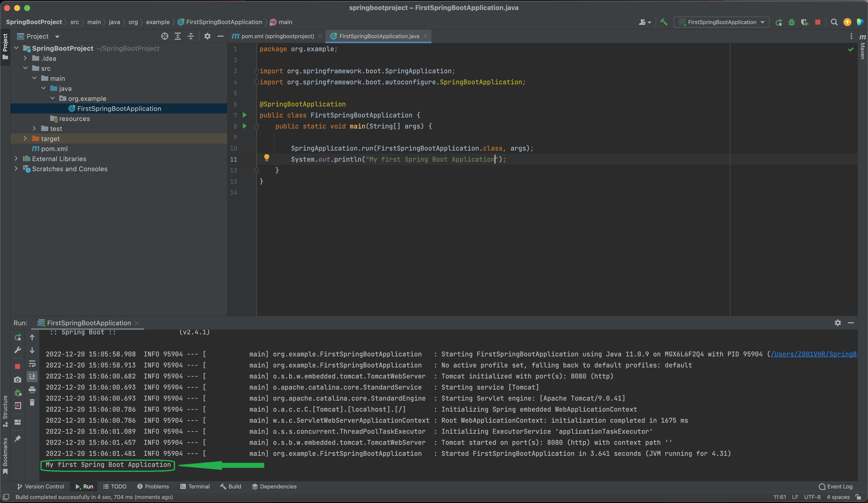Click Restore Layout icon in Run panel
868x503 pixels.
click(x=18, y=422)
